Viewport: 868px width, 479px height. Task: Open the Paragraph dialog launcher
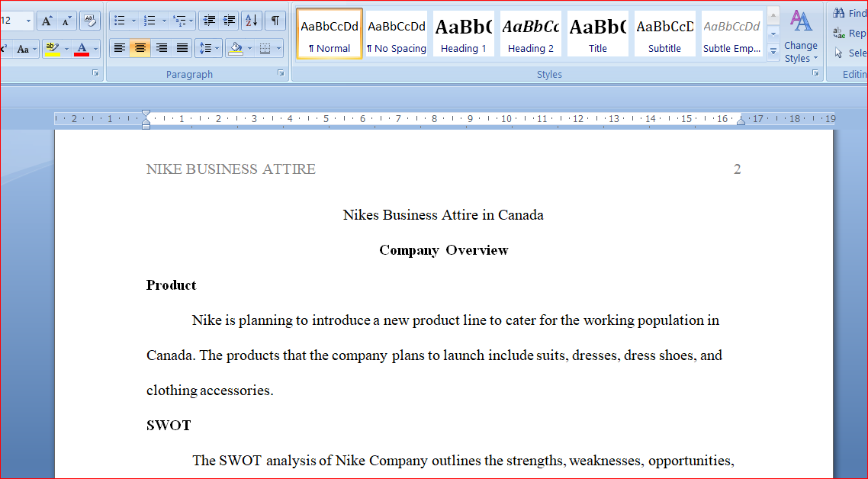pos(281,72)
